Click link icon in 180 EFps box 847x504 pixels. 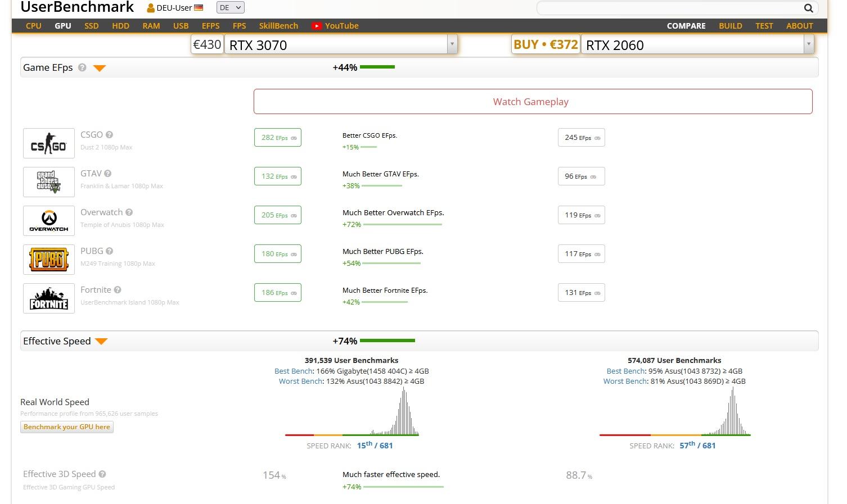(294, 255)
